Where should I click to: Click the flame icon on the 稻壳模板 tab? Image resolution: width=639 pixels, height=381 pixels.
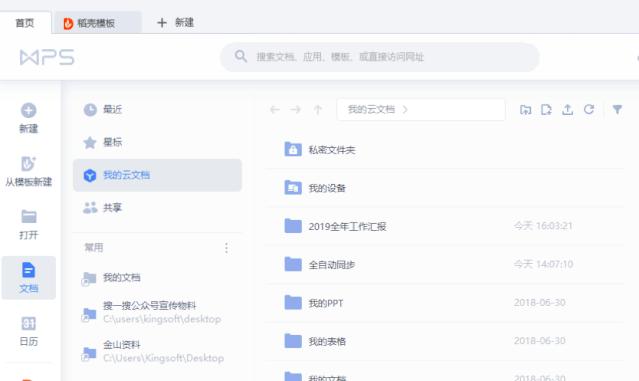(x=68, y=23)
